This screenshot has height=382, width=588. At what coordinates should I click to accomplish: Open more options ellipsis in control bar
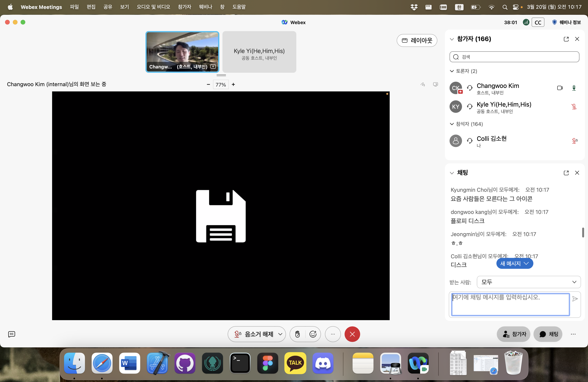(333, 334)
